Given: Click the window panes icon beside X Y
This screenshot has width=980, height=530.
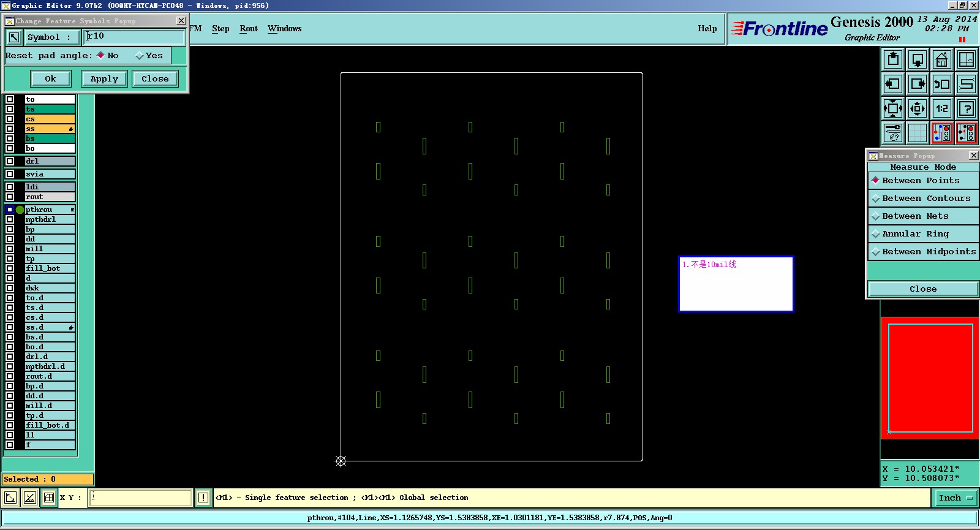Looking at the screenshot, I should click(49, 498).
